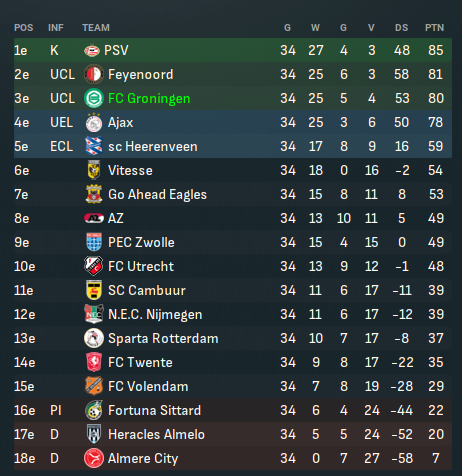Open sc Heerenveen via its badge
This screenshot has width=462, height=476.
point(94,146)
